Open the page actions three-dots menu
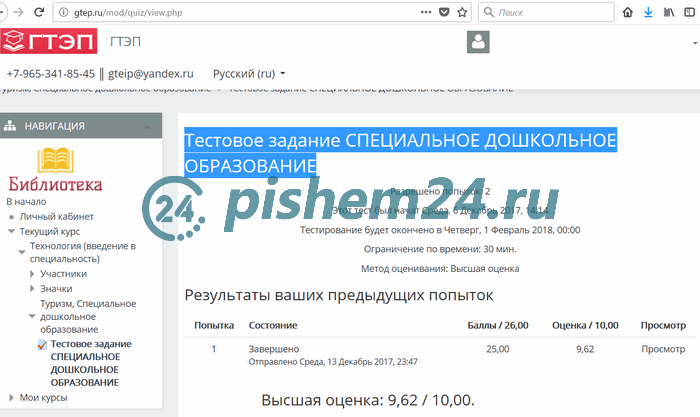Image resolution: width=700 pixels, height=417 pixels. [x=423, y=13]
